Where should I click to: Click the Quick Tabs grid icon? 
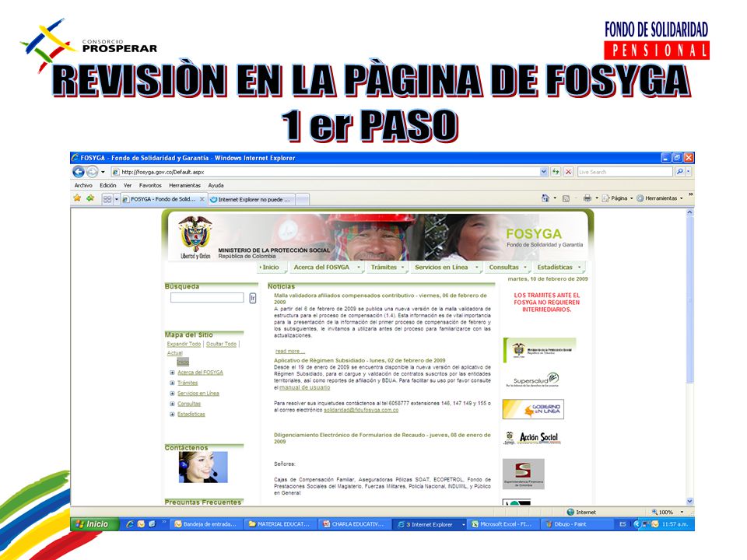tap(107, 199)
